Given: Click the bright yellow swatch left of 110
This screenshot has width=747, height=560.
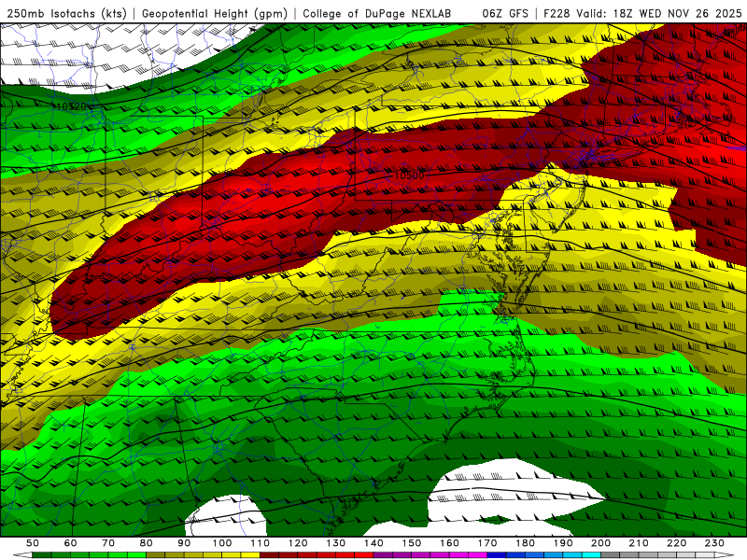Looking at the screenshot, I should [x=250, y=555].
